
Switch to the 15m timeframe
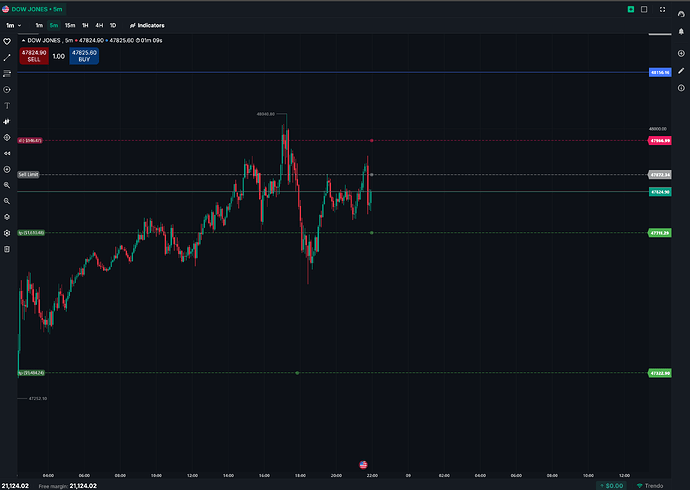tap(70, 26)
